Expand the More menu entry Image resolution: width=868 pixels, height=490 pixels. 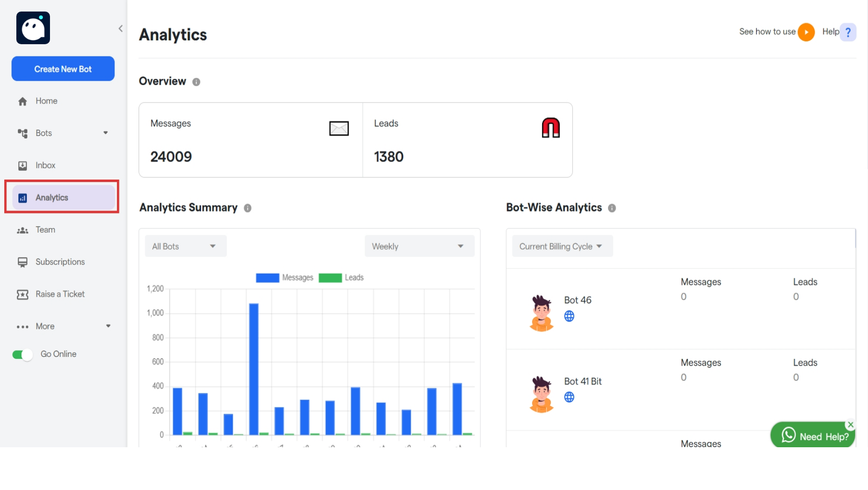44,326
